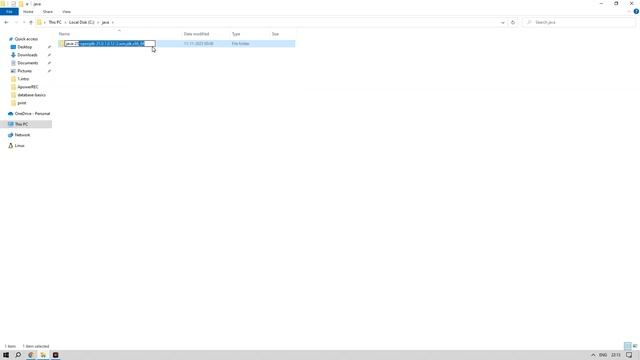Switch to large icons view layout
The height and width of the screenshot is (360, 640).
(635, 346)
